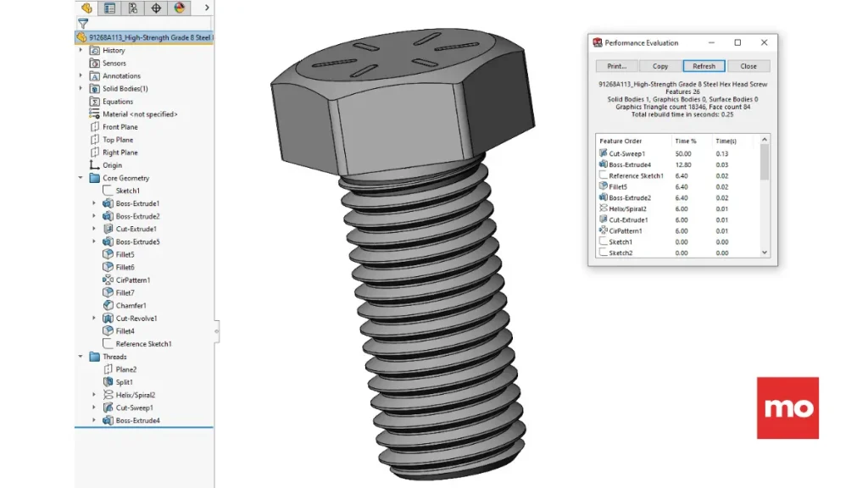Select the Helix/Spiral2 icon in the tree
Image resolution: width=868 pixels, height=488 pixels.
(108, 395)
